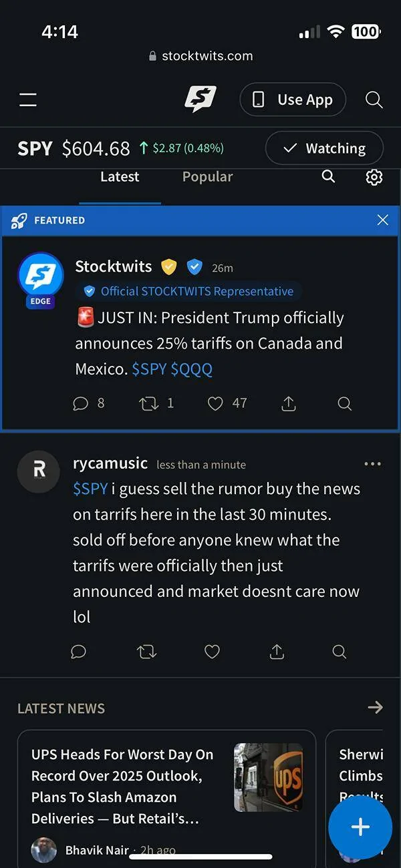Open feed settings gear icon

pos(374,177)
